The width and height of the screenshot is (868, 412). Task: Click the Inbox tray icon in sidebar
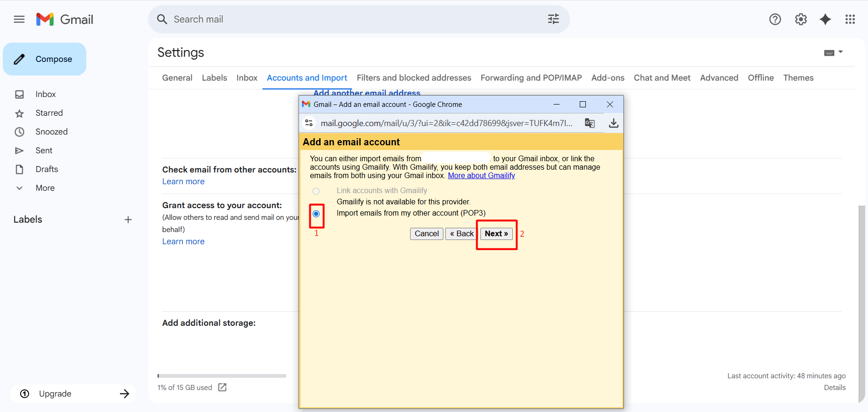[x=19, y=94]
